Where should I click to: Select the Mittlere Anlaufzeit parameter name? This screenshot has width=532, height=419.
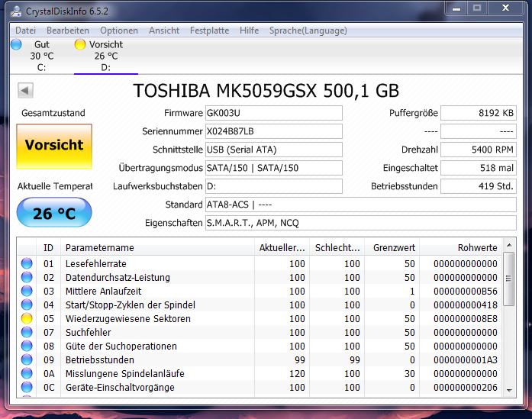point(103,291)
